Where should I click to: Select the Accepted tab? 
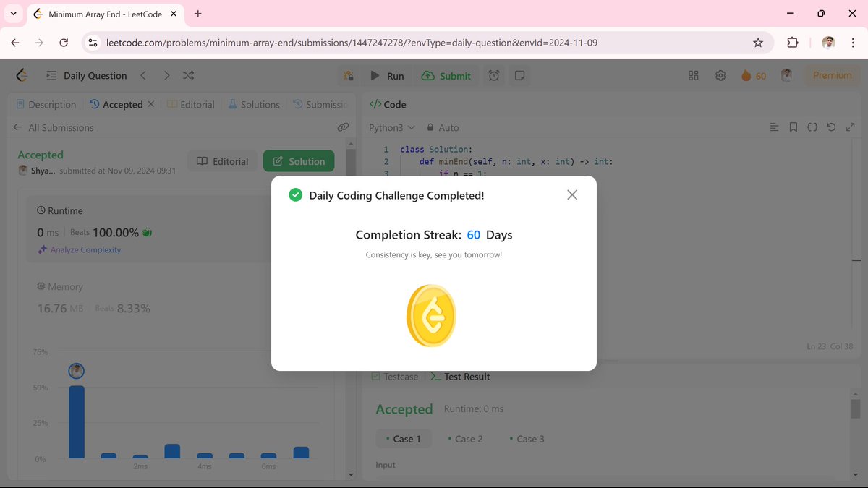coord(116,104)
